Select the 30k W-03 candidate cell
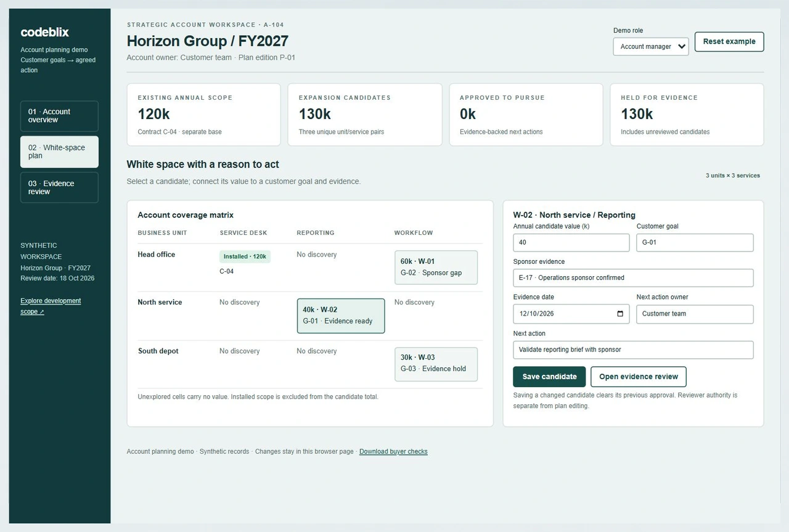This screenshot has height=532, width=789. [436, 364]
